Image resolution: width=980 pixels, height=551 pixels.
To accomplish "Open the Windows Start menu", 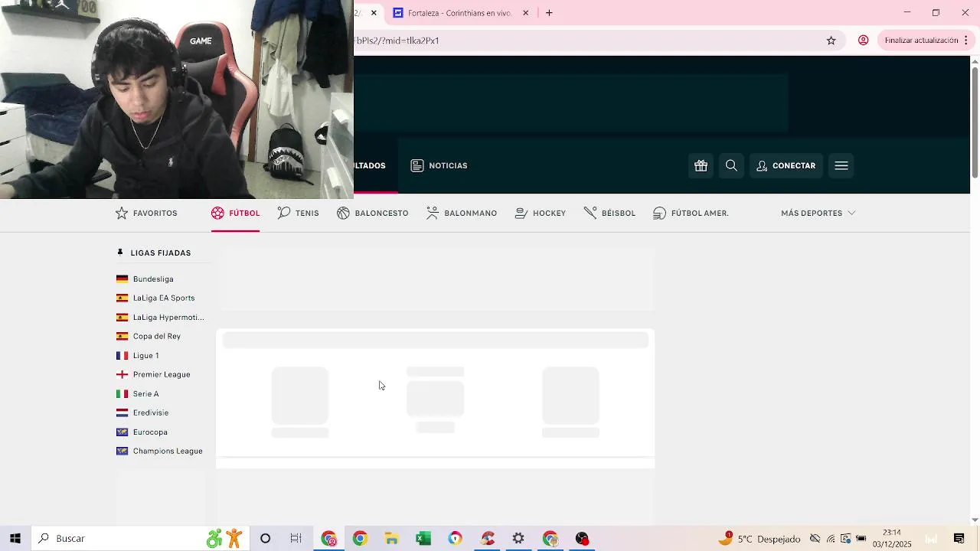I will pyautogui.click(x=15, y=539).
